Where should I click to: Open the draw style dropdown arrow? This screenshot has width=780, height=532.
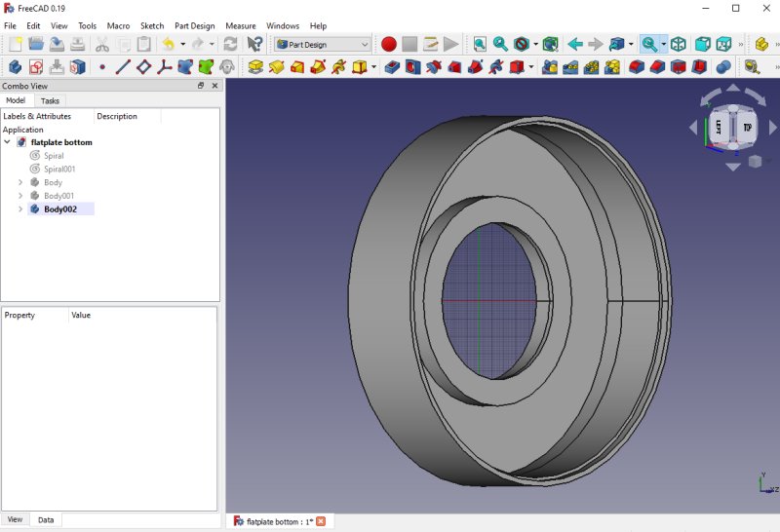(x=535, y=44)
